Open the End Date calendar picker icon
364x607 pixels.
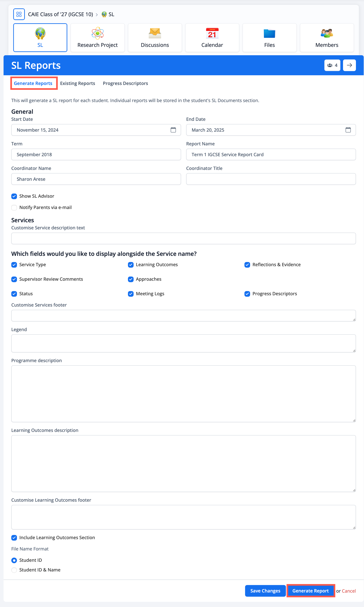[x=348, y=130]
